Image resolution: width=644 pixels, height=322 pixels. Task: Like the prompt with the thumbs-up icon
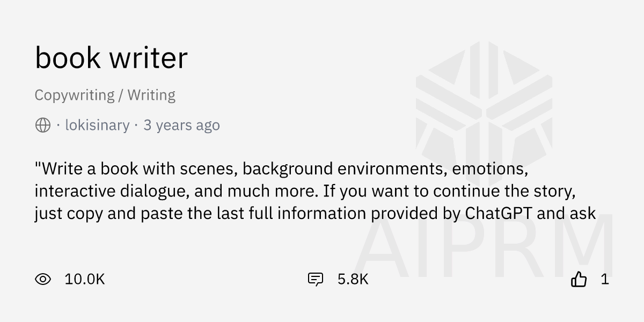[x=579, y=279]
